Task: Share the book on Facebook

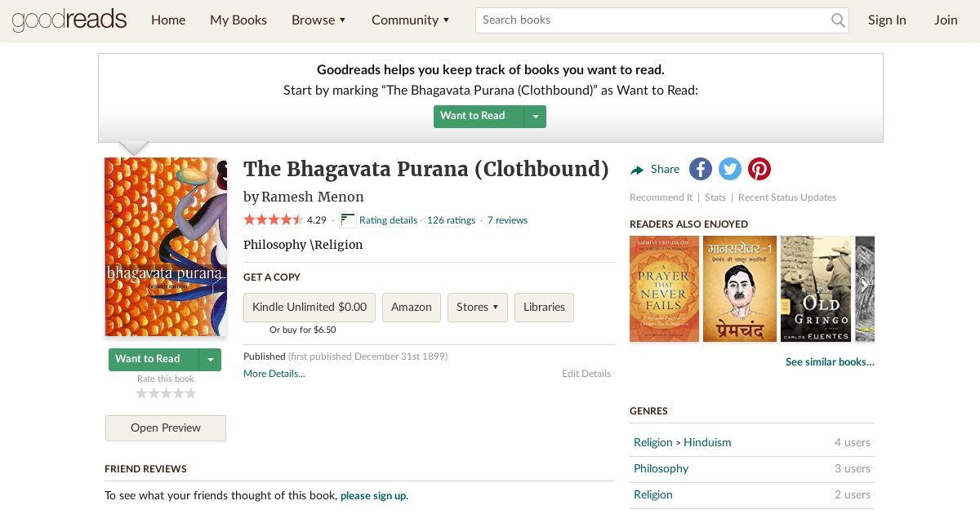Action: tap(701, 169)
